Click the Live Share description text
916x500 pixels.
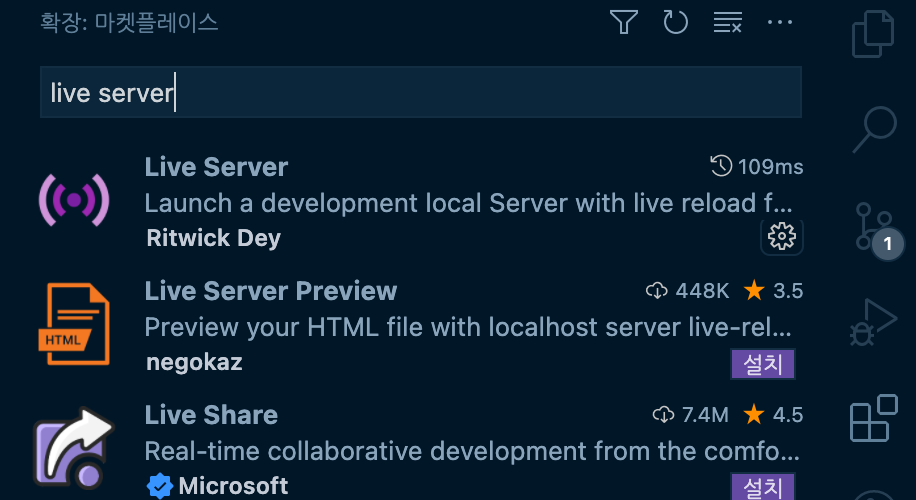coord(472,451)
